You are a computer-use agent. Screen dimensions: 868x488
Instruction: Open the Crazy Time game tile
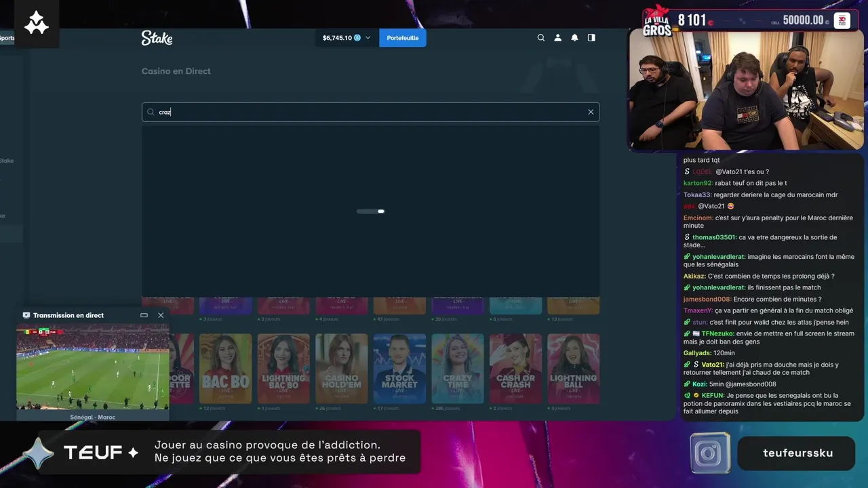coord(458,369)
